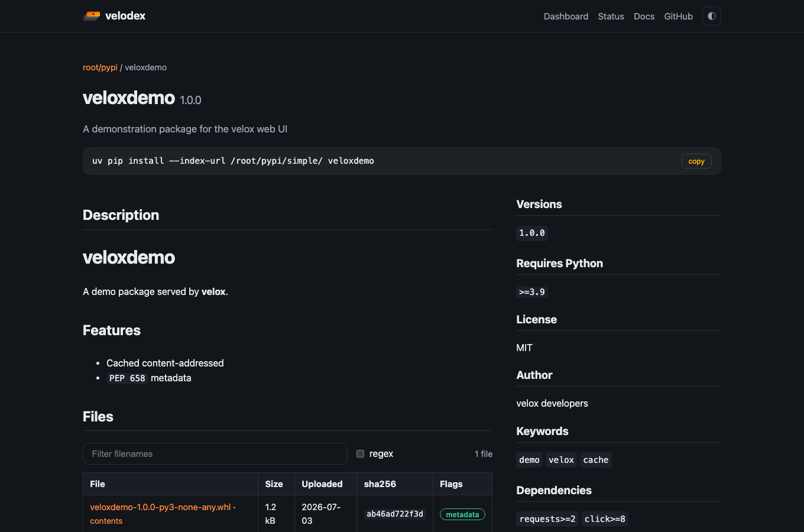Open the GitHub nav link
Viewport: 804px width, 532px height.
point(678,17)
